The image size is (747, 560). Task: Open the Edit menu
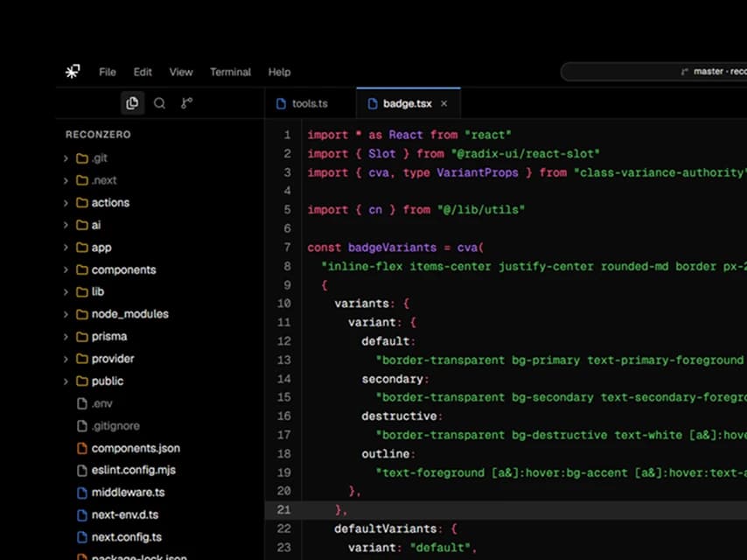143,72
